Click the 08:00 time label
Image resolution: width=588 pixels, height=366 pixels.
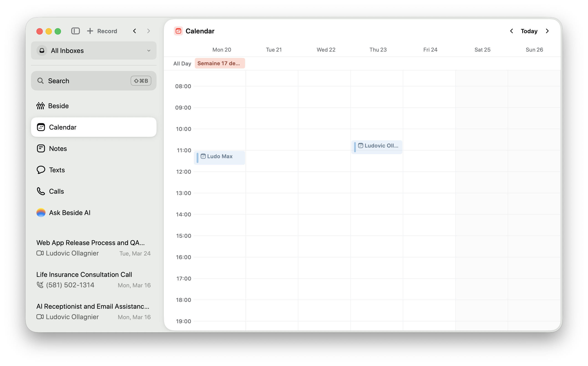tap(183, 86)
